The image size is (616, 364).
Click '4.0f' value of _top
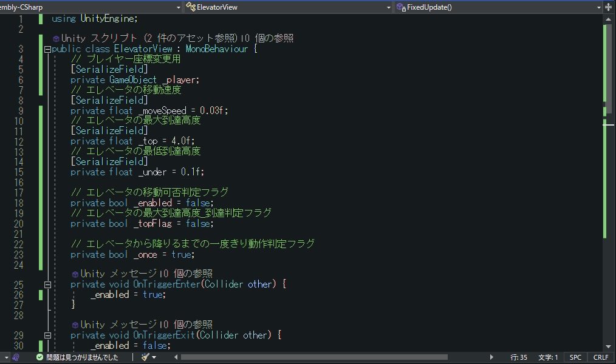[180, 141]
